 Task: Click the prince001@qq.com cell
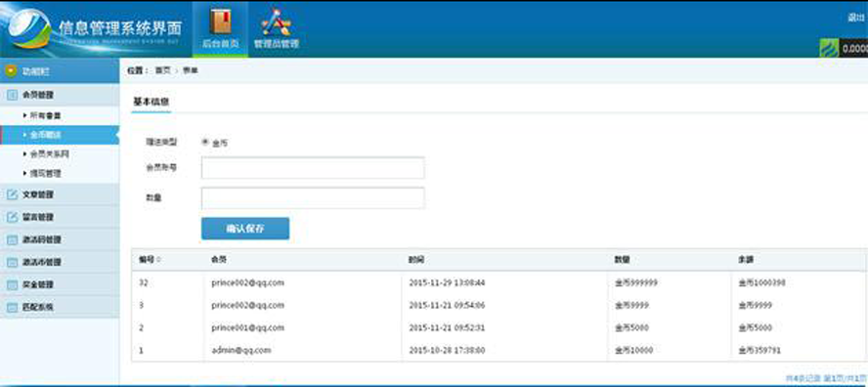247,327
